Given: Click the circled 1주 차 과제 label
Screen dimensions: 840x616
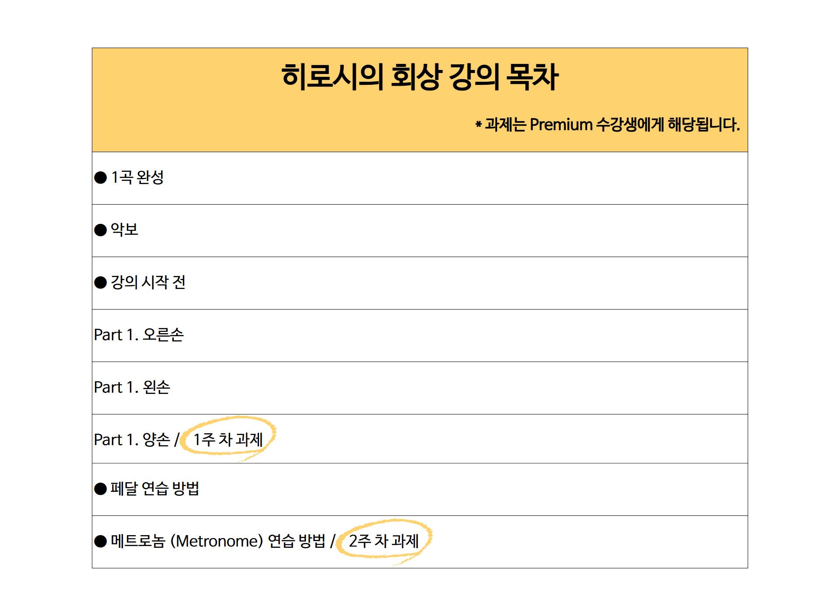Looking at the screenshot, I should [x=228, y=439].
